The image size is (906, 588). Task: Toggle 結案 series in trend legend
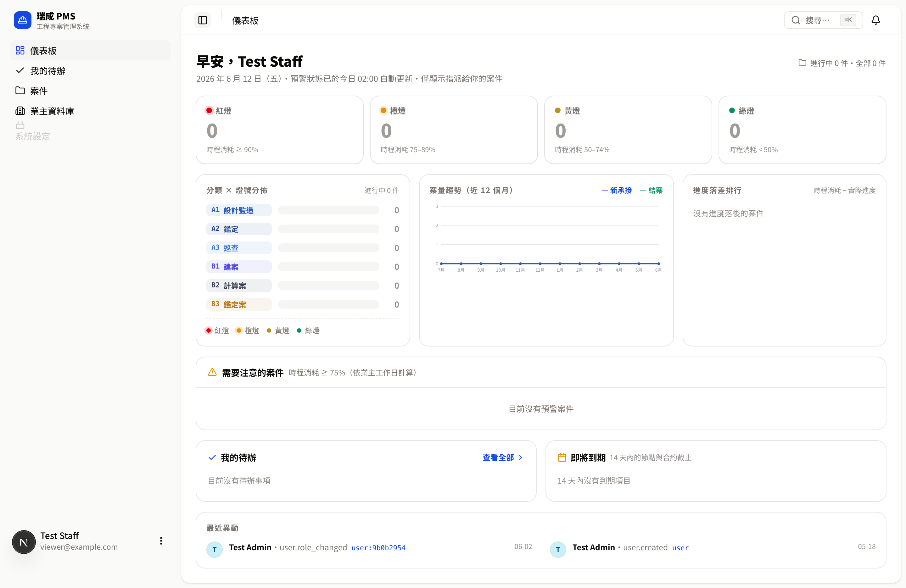click(x=651, y=190)
